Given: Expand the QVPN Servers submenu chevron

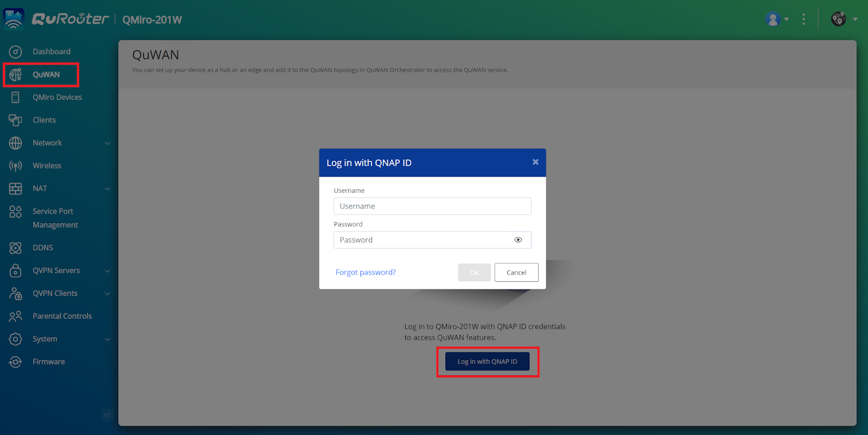Looking at the screenshot, I should 107,271.
